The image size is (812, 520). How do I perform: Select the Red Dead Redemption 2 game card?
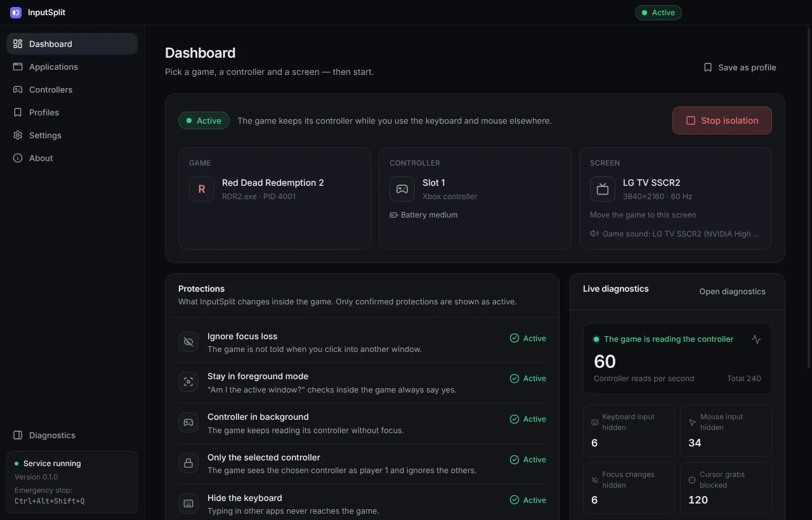click(x=275, y=198)
